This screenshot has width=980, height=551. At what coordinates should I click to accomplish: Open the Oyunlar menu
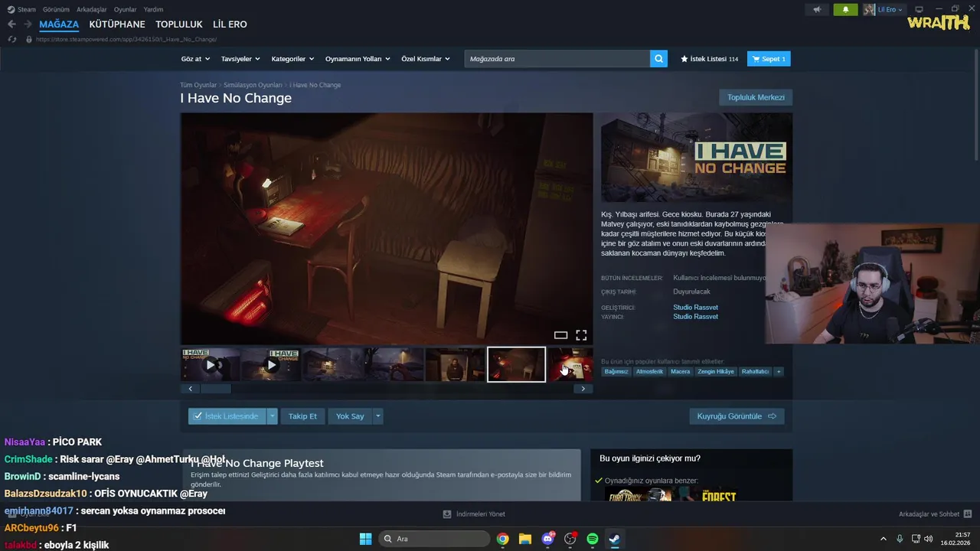pos(126,9)
